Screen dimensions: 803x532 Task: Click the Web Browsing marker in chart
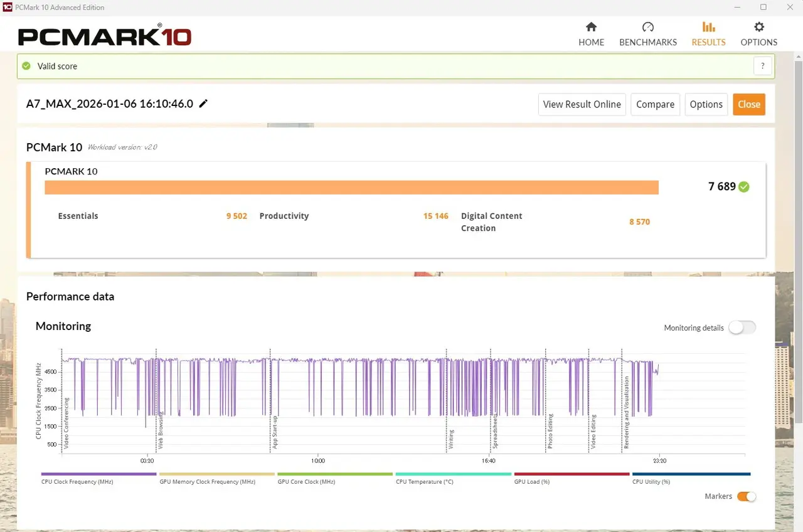[x=161, y=430]
